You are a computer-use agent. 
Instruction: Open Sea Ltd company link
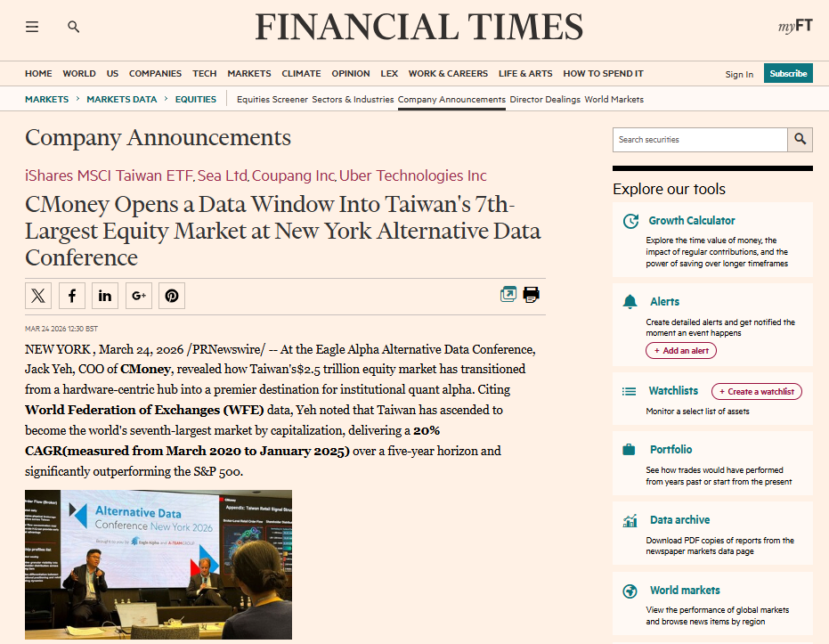223,175
